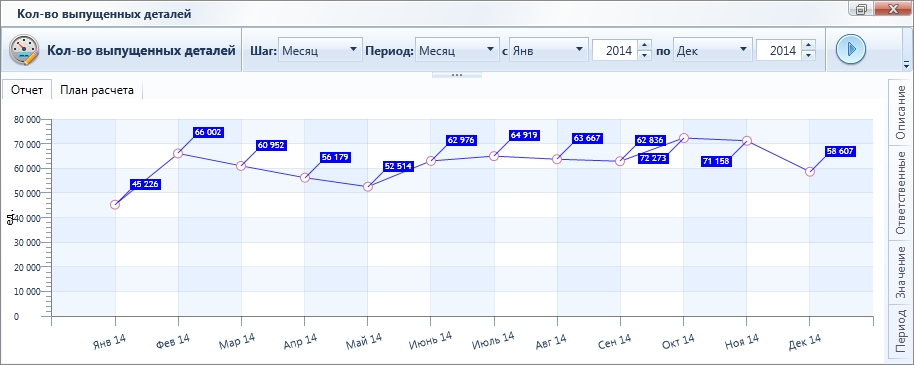Increase the start year 2014 with up arrow
914x365 pixels.
tap(644, 45)
